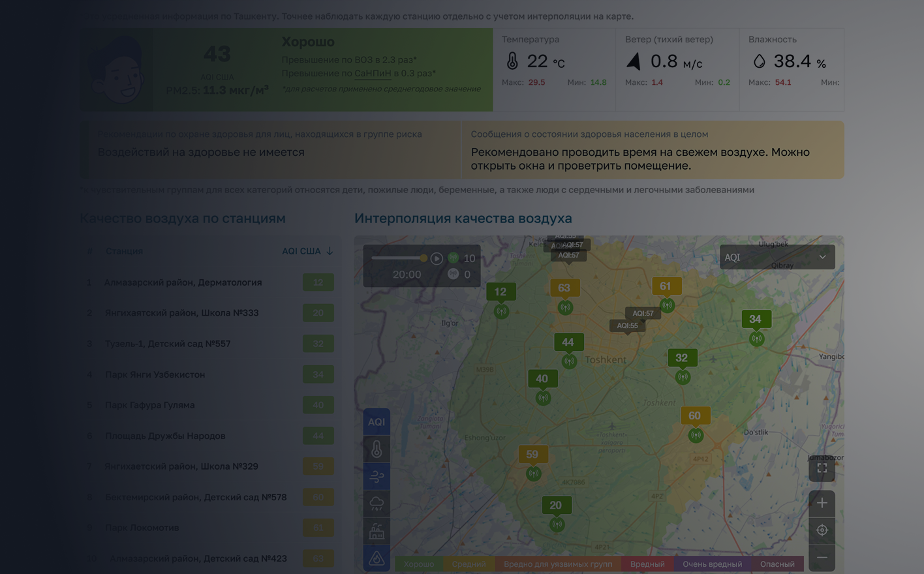The image size is (924, 574).
Task: Click the station marker showing 34
Action: (x=756, y=319)
